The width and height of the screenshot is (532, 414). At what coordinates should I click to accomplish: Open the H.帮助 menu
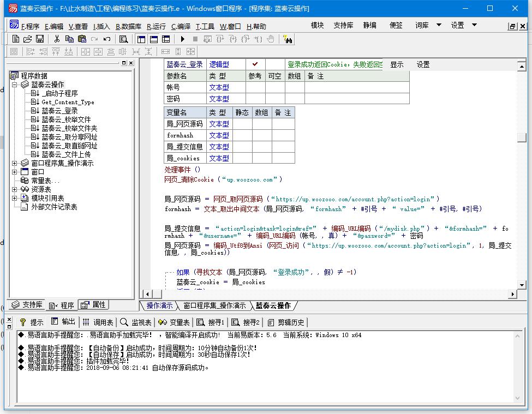(256, 26)
